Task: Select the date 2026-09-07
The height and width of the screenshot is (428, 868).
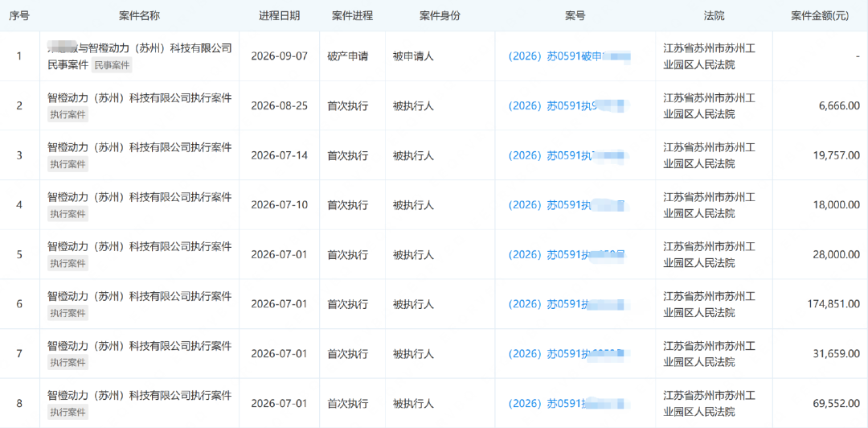Action: (279, 56)
